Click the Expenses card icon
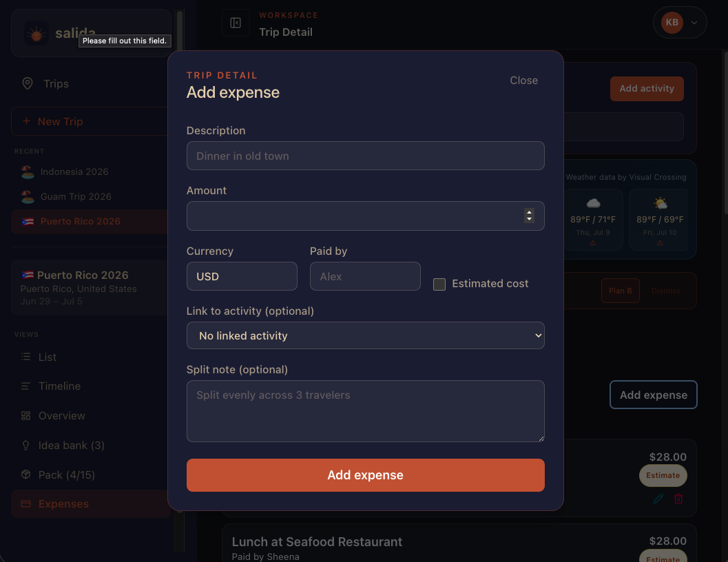Screen dimensions: 728x562 click(26, 504)
